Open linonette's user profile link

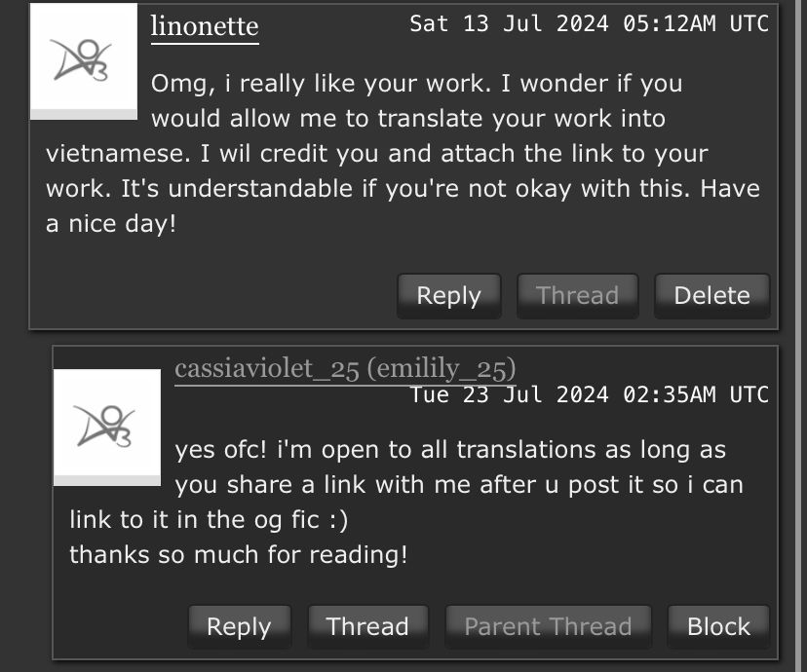[x=205, y=25]
